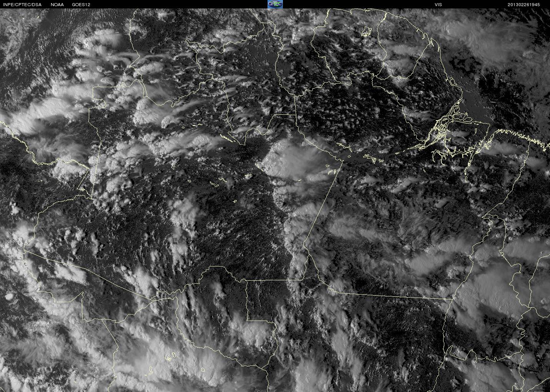Image resolution: width=550 pixels, height=392 pixels.
Task: Click the 201302261945 timestamp
Action: pyautogui.click(x=523, y=5)
